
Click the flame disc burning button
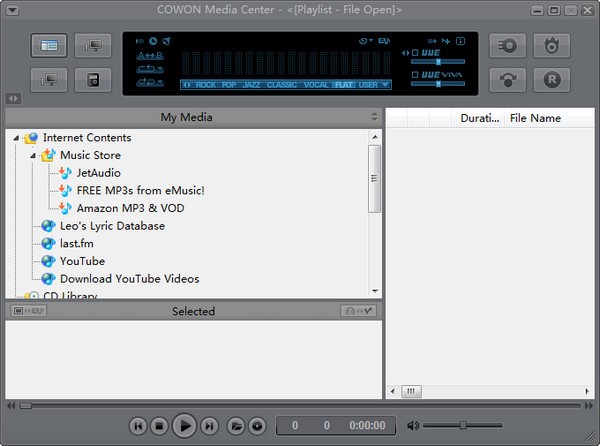(552, 46)
